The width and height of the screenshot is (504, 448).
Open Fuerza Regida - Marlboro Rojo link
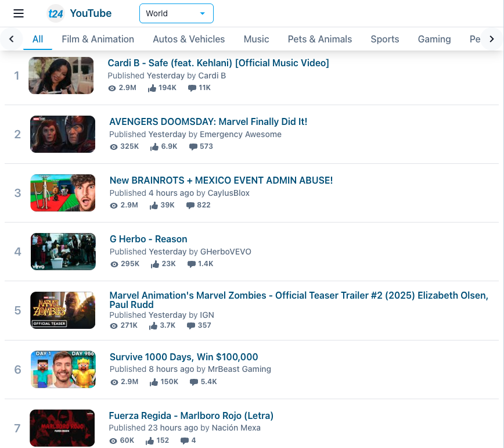(x=191, y=415)
